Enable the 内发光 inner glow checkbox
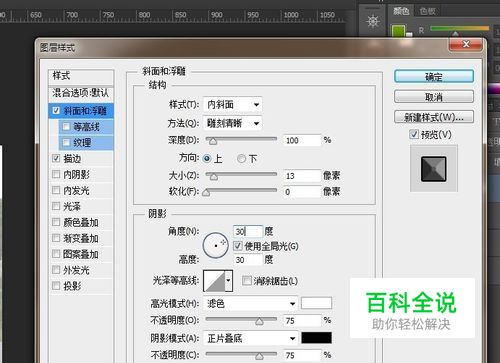 pyautogui.click(x=56, y=190)
